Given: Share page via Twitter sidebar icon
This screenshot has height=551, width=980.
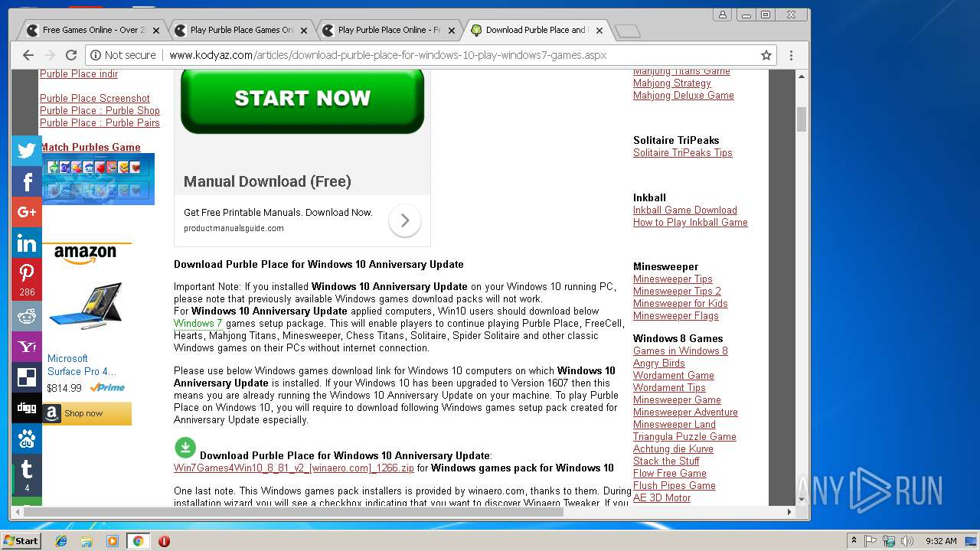Looking at the screenshot, I should click(x=27, y=151).
